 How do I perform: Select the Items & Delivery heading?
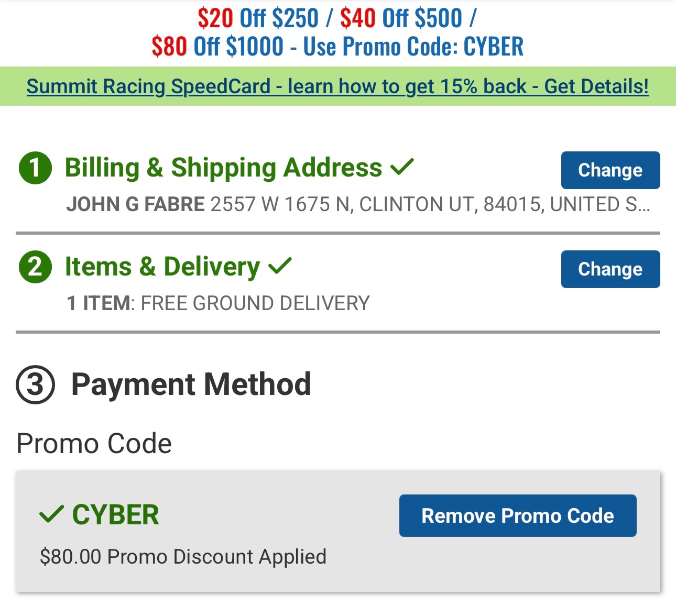(x=162, y=267)
